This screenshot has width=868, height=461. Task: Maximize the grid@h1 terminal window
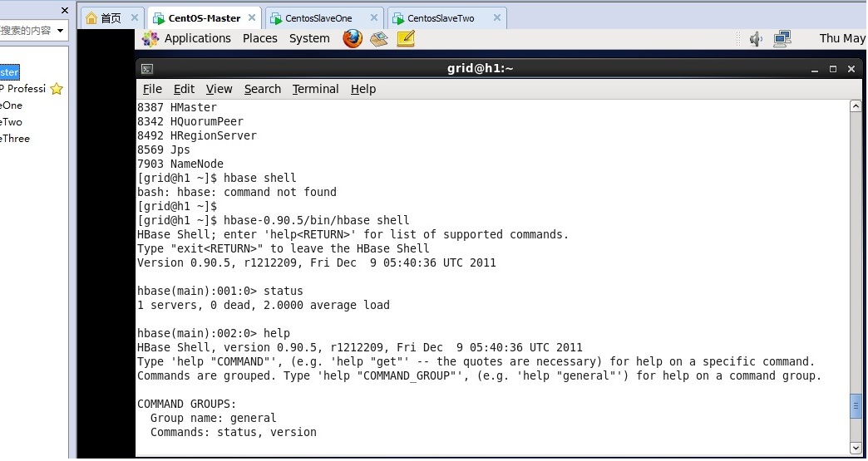coord(833,69)
